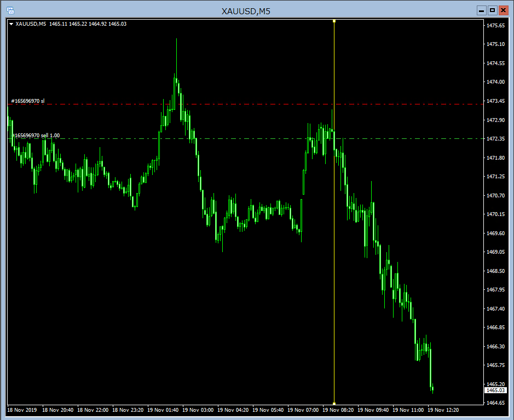Click the 1475.65 price scale label
The image size is (514, 420).
pos(495,25)
